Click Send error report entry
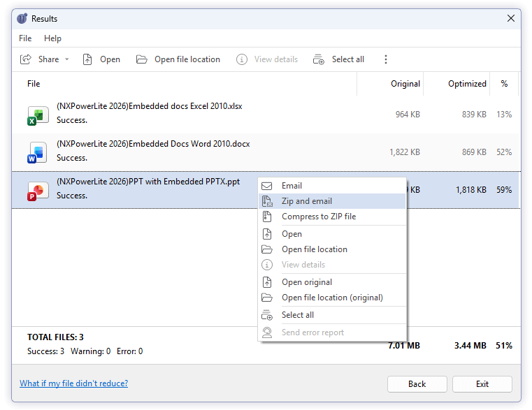532x410 pixels. [333, 332]
